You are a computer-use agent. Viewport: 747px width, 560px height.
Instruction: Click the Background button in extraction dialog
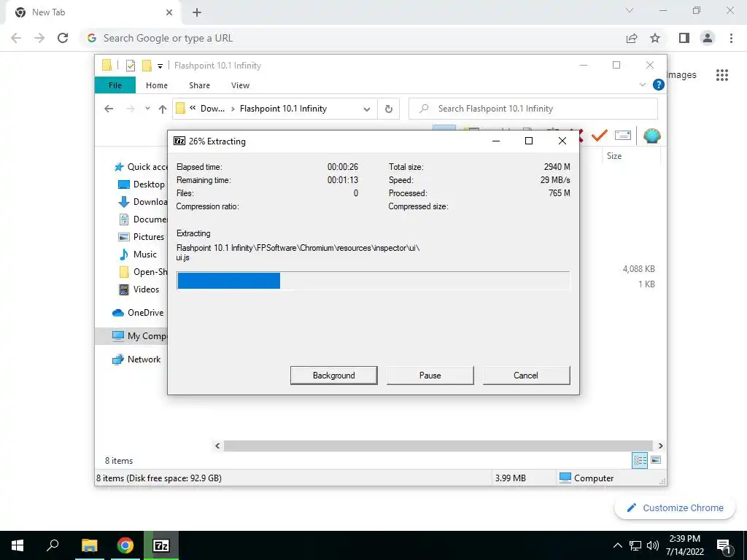(333, 376)
